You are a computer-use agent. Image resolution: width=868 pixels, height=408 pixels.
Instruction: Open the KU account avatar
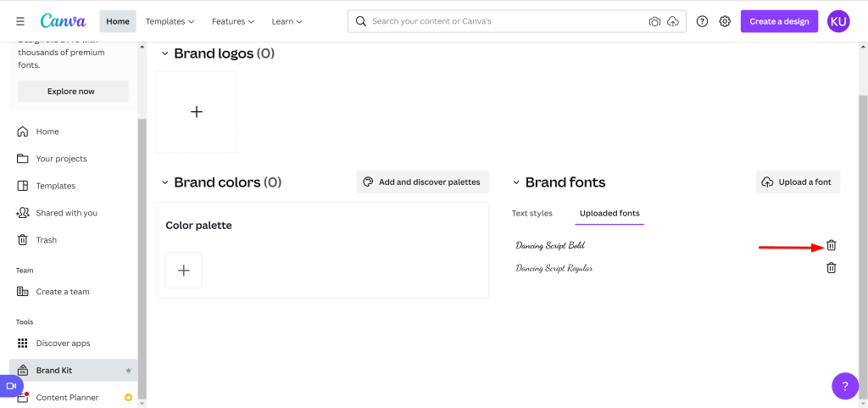coord(837,21)
